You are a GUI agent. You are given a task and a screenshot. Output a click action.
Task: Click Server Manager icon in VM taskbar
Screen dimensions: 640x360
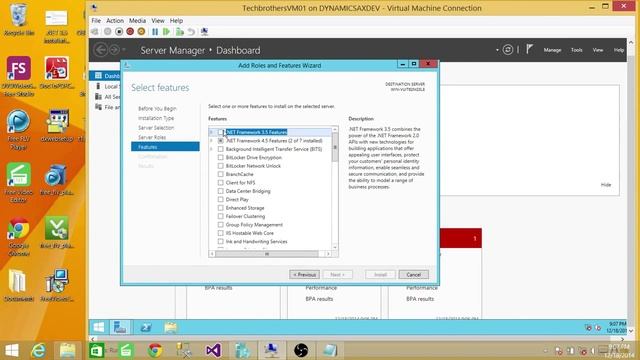click(120, 327)
